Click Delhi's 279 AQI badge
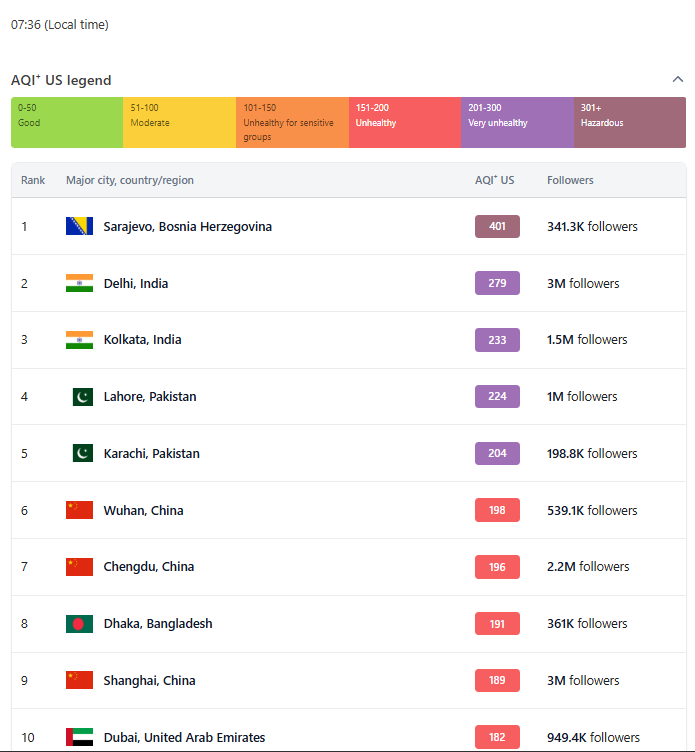 click(497, 284)
